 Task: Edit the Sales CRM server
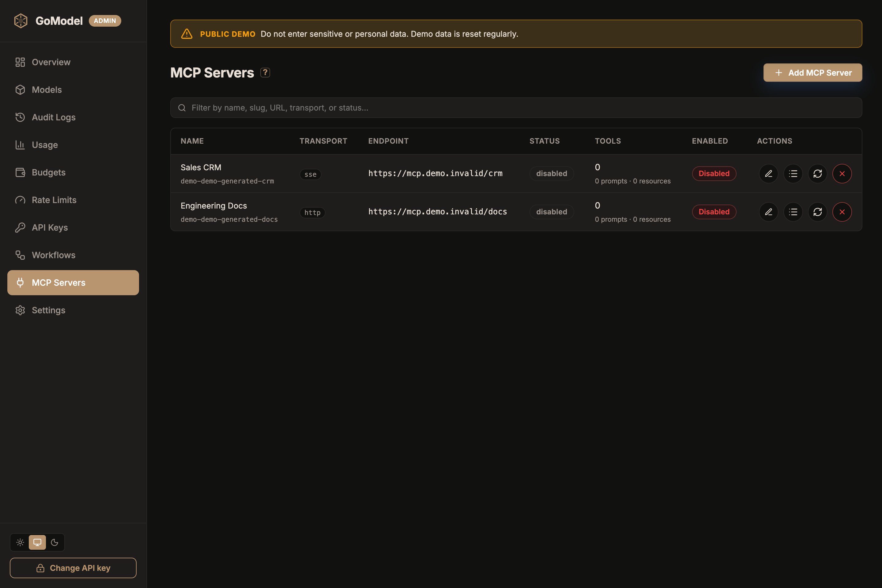point(768,174)
